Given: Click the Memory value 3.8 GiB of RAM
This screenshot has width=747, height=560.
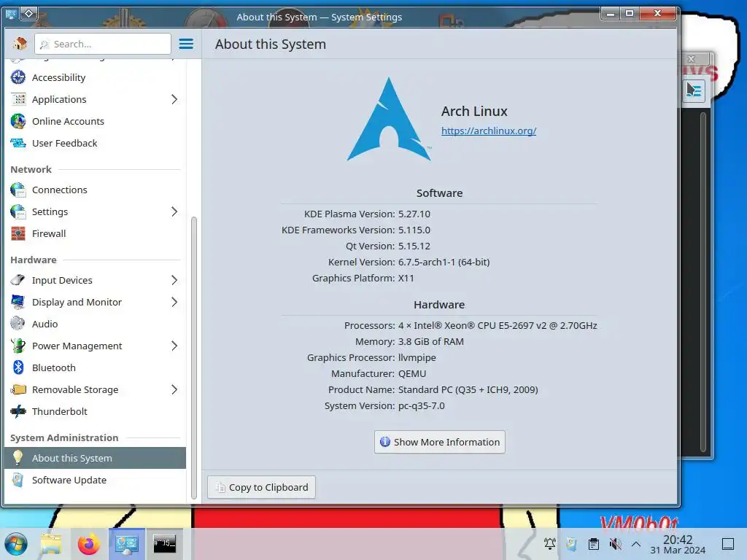Looking at the screenshot, I should (x=431, y=341).
